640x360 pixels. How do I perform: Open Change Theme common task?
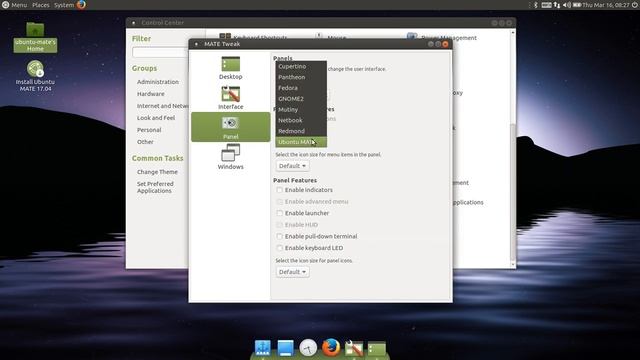point(157,172)
